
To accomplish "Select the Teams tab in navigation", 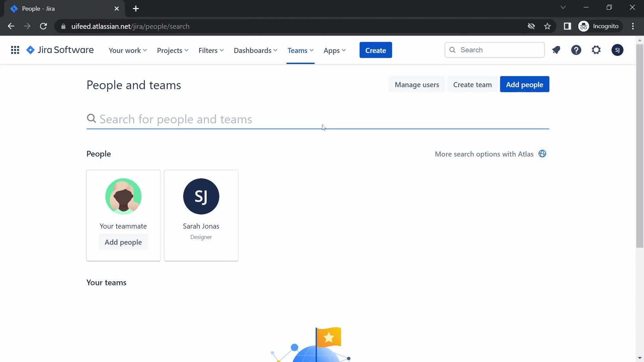I will click(x=300, y=50).
